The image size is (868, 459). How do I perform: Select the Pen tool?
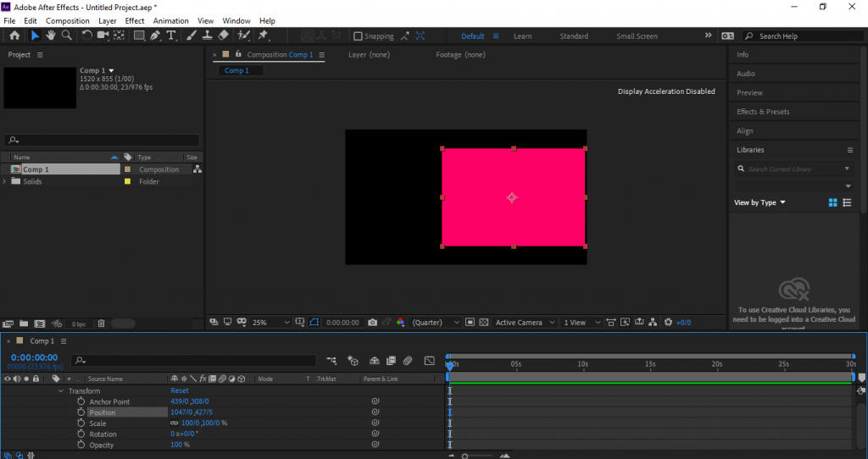tap(155, 36)
